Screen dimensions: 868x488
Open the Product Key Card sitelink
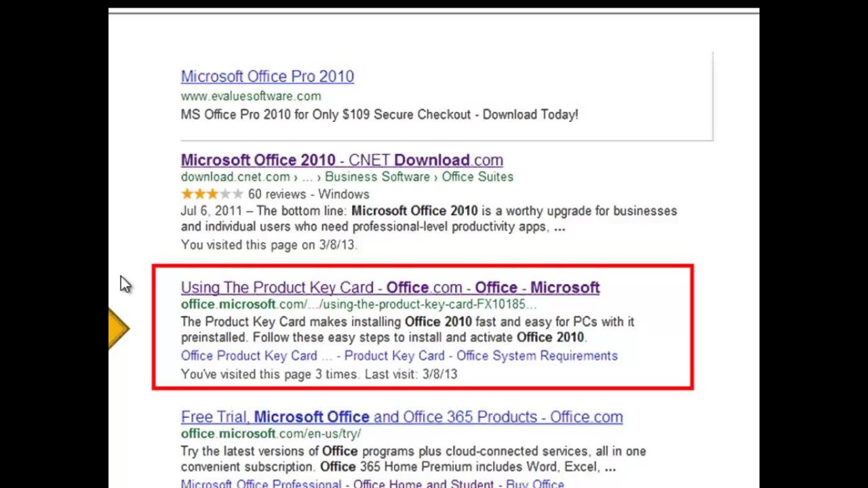[x=394, y=356]
